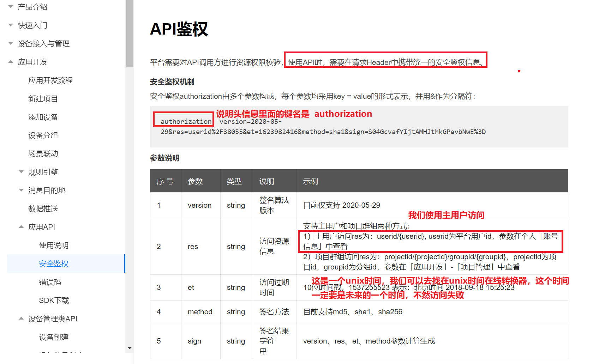Click the 访问资源信息 description cell

click(x=274, y=246)
